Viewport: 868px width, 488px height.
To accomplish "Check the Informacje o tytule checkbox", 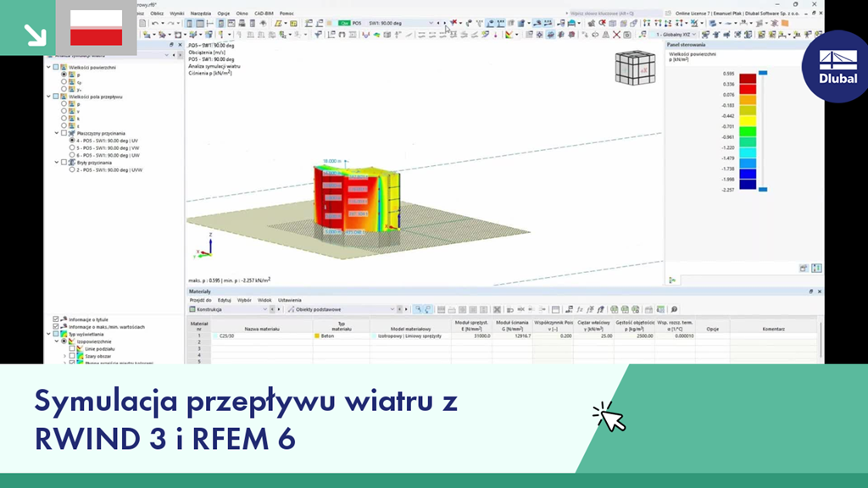I will point(55,319).
